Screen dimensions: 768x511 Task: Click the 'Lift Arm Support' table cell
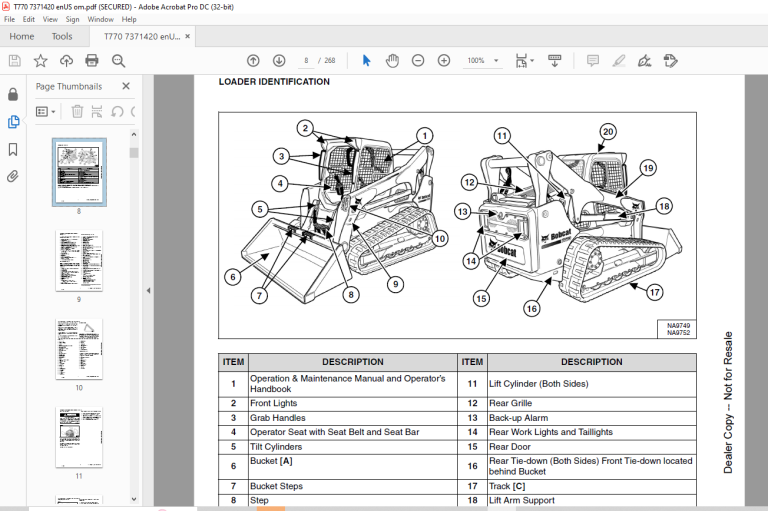coord(592,500)
